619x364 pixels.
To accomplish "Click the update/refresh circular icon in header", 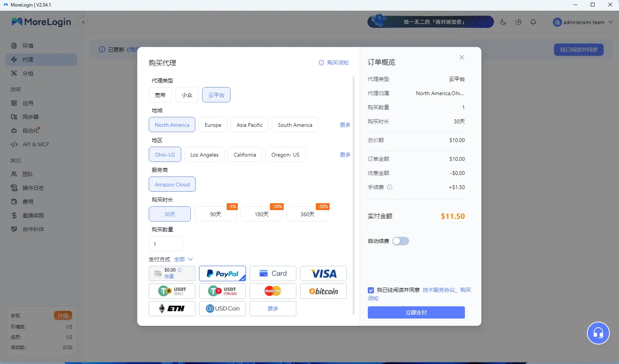I will tap(518, 22).
